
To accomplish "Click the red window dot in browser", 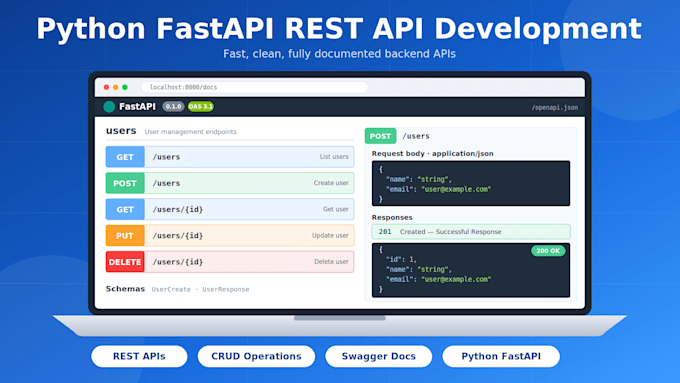I will (106, 87).
